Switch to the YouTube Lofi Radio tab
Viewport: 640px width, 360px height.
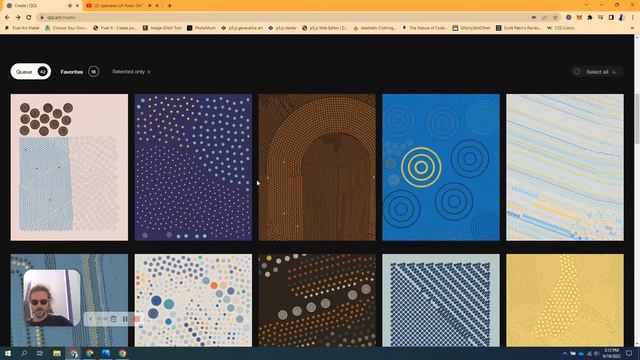coord(122,6)
